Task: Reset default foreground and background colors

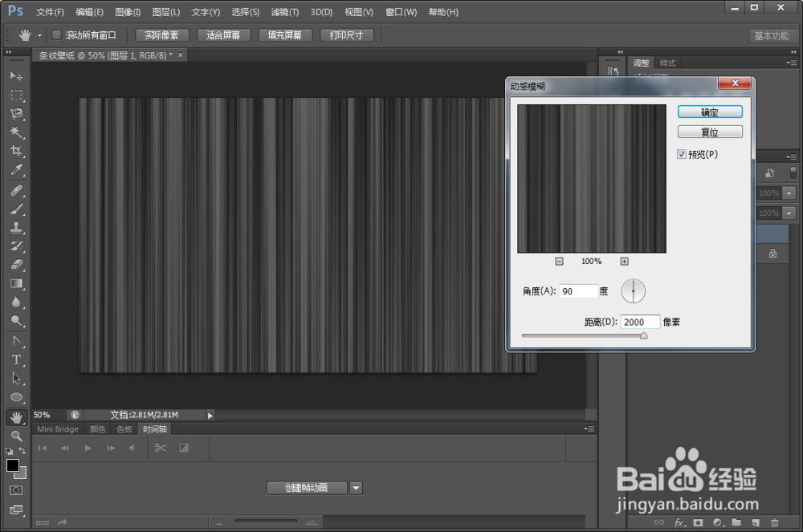Action: pos(9,451)
